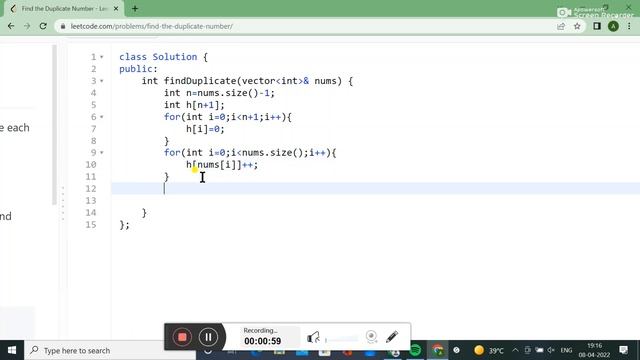View site info lock icon
The width and height of the screenshot is (640, 360).
63,26
